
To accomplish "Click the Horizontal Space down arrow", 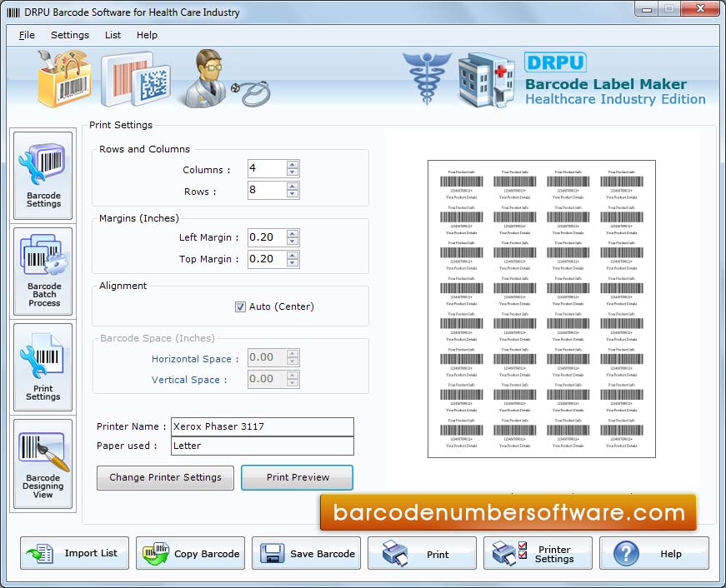I will pos(293,361).
